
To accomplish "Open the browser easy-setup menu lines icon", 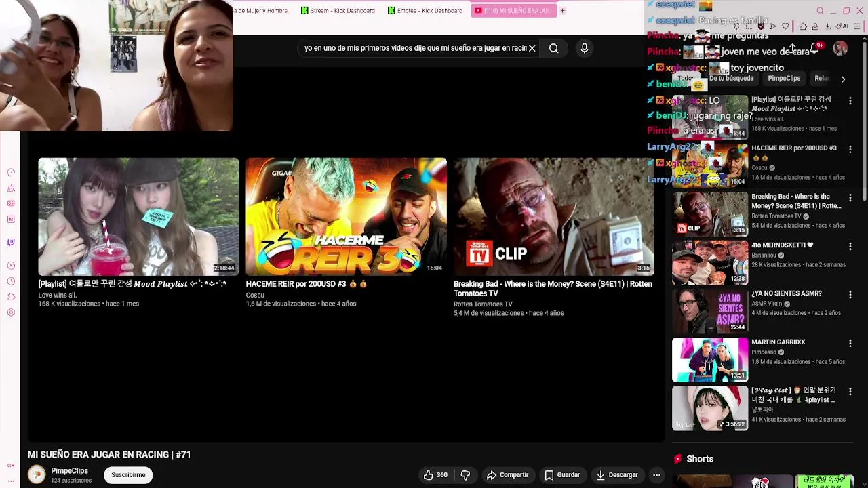I will click(x=856, y=26).
